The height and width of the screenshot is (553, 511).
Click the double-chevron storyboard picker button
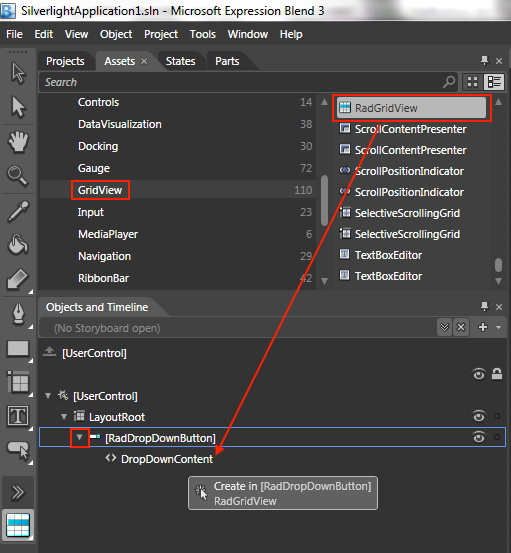tap(445, 327)
